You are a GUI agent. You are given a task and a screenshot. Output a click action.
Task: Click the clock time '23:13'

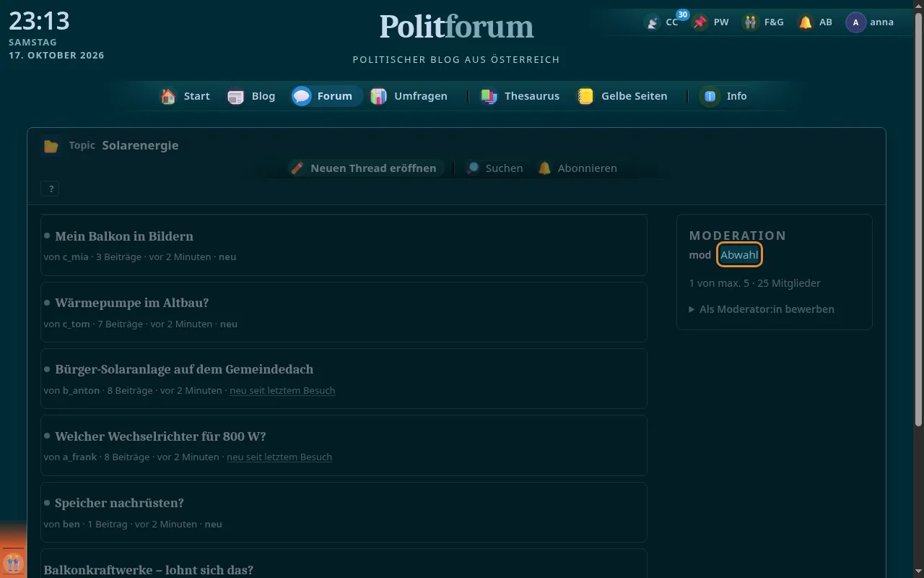click(x=39, y=21)
